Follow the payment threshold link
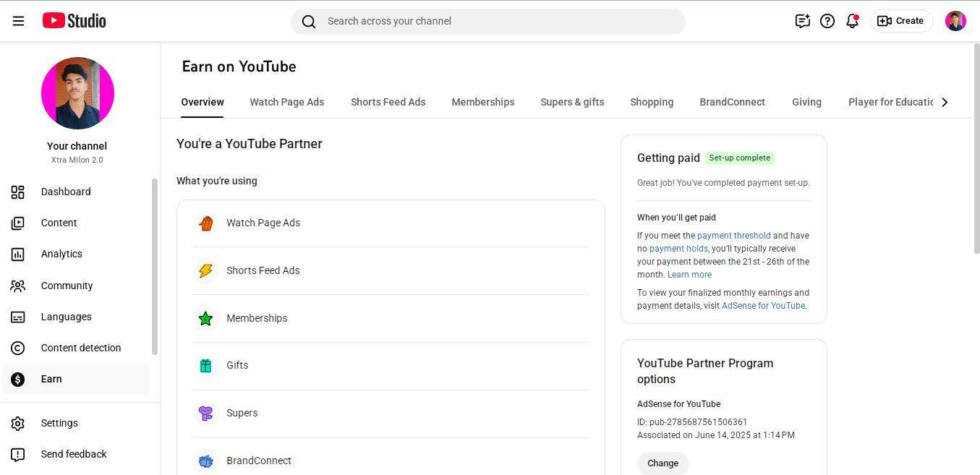The image size is (980, 475). pyautogui.click(x=733, y=236)
